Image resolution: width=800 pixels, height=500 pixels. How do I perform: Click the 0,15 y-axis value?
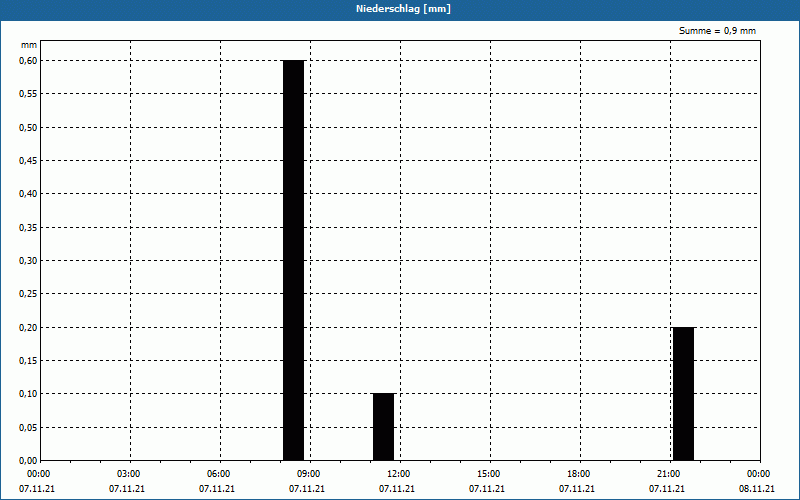(x=28, y=361)
